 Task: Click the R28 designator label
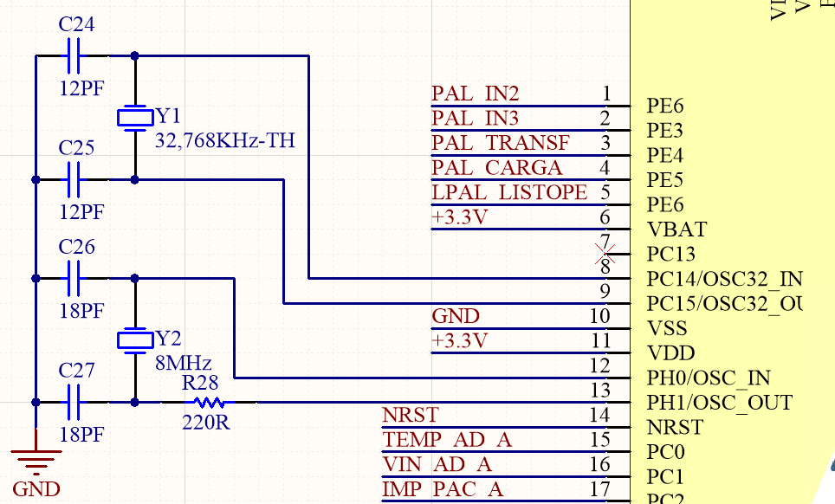click(x=200, y=383)
